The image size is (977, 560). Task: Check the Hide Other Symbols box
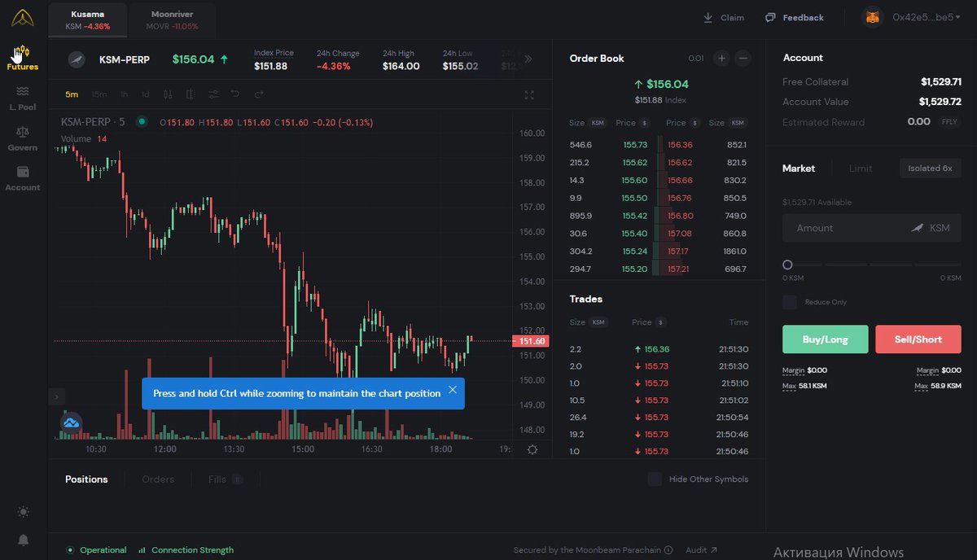point(655,479)
